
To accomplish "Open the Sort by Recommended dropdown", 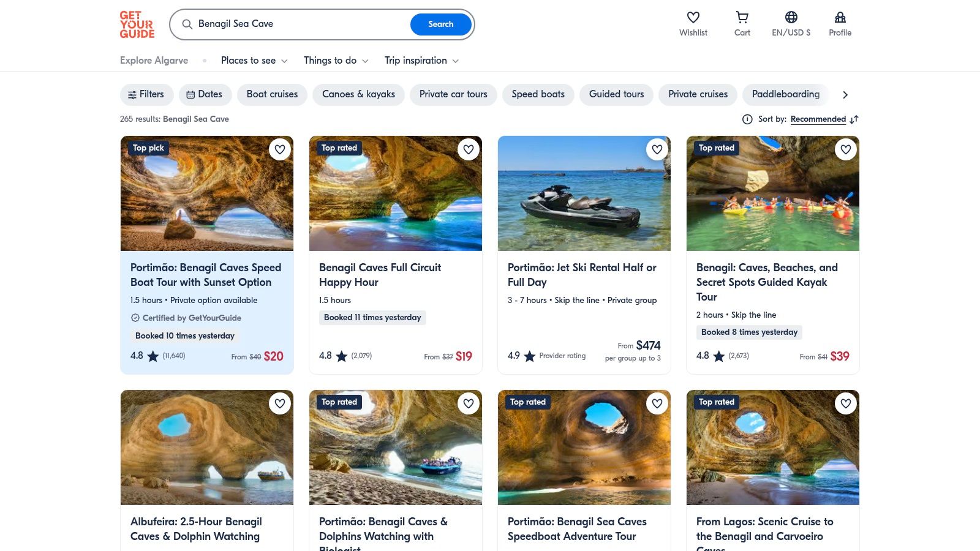I will [818, 119].
